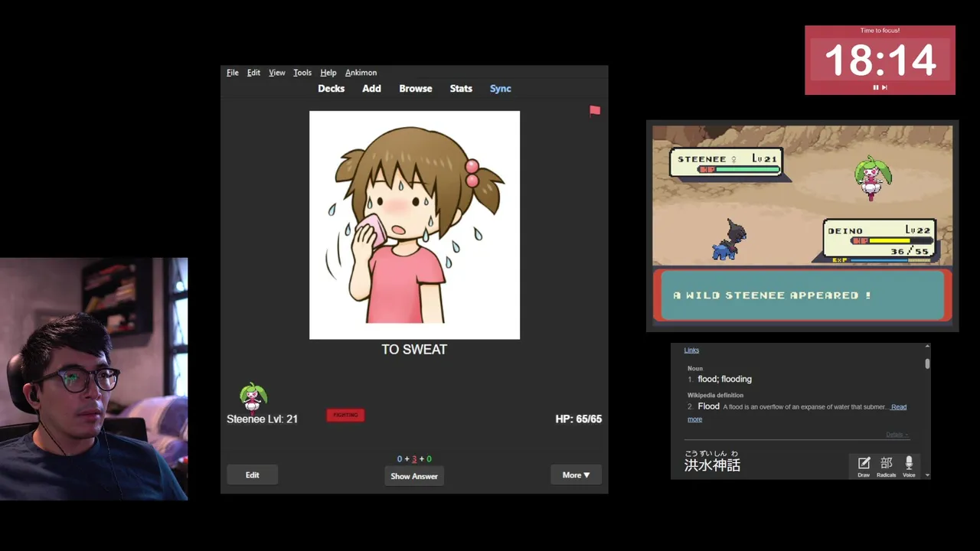The image size is (980, 551).
Task: Click the flood; flooding definition
Action: (x=724, y=379)
